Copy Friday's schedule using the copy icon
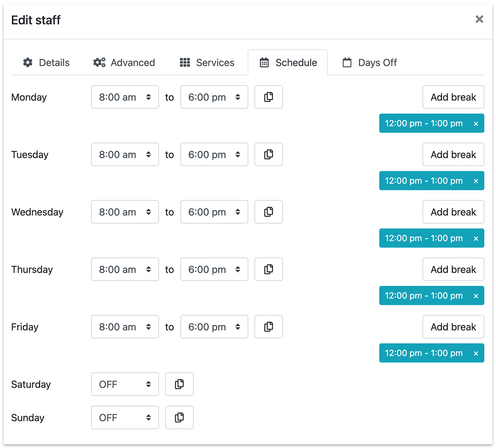The image size is (496, 448). [269, 327]
